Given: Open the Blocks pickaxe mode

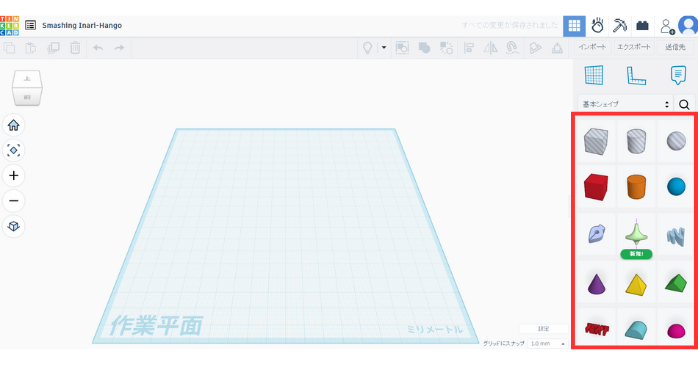Looking at the screenshot, I should (619, 26).
